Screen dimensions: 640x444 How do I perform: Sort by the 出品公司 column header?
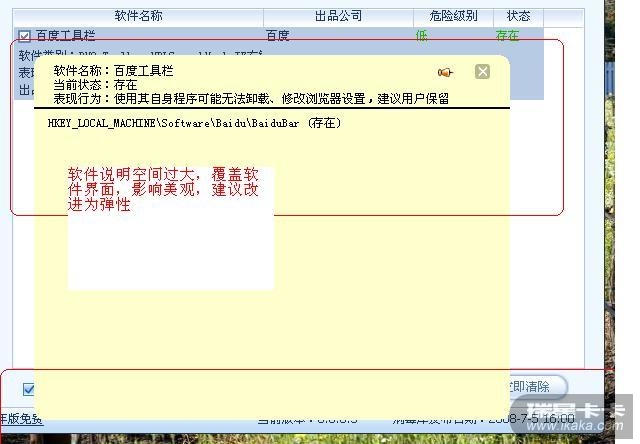338,16
